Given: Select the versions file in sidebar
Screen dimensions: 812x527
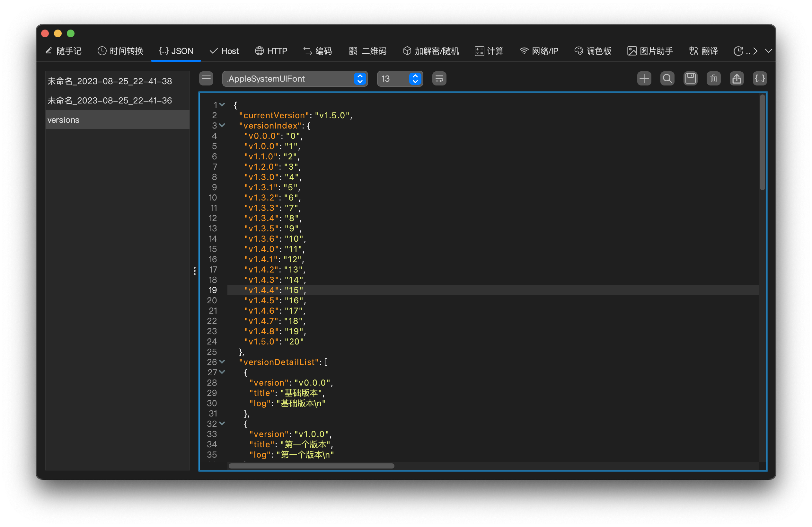Looking at the screenshot, I should (x=117, y=120).
